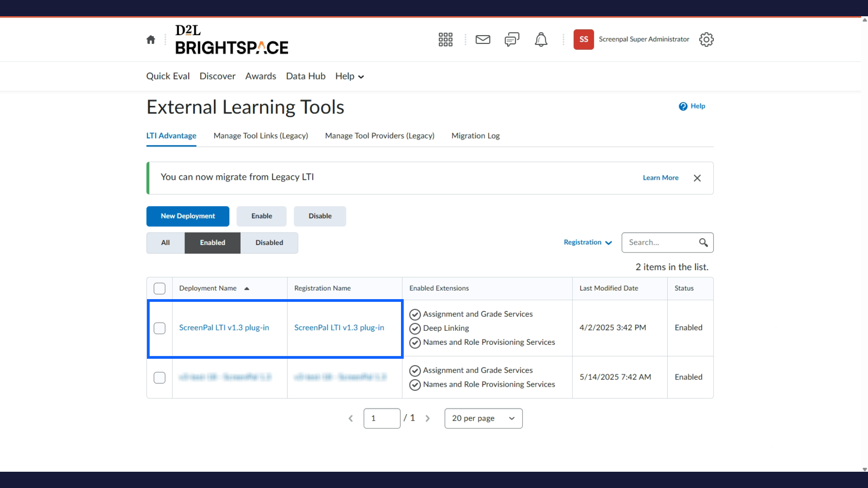This screenshot has width=868, height=488.
Task: Click in the Search input field
Action: click(x=661, y=243)
